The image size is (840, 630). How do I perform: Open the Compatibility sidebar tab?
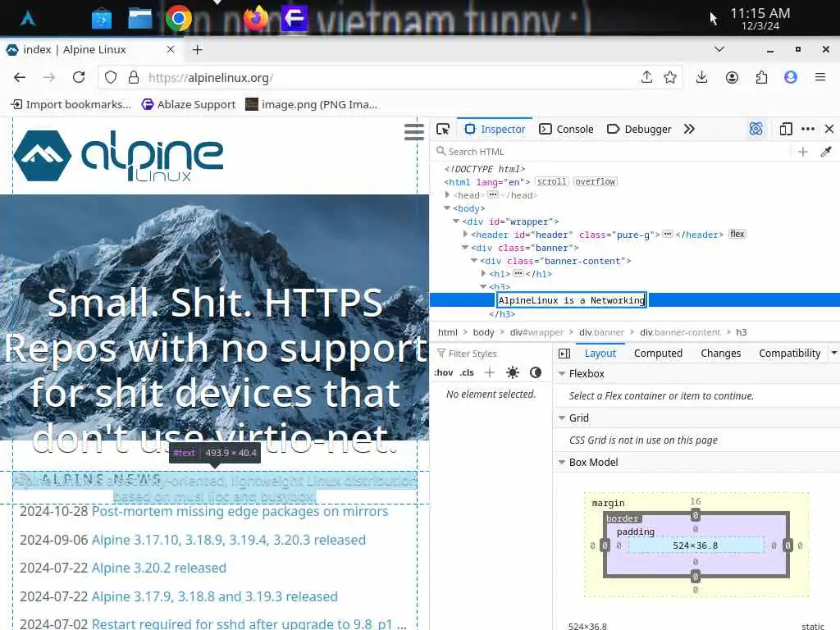pyautogui.click(x=790, y=353)
